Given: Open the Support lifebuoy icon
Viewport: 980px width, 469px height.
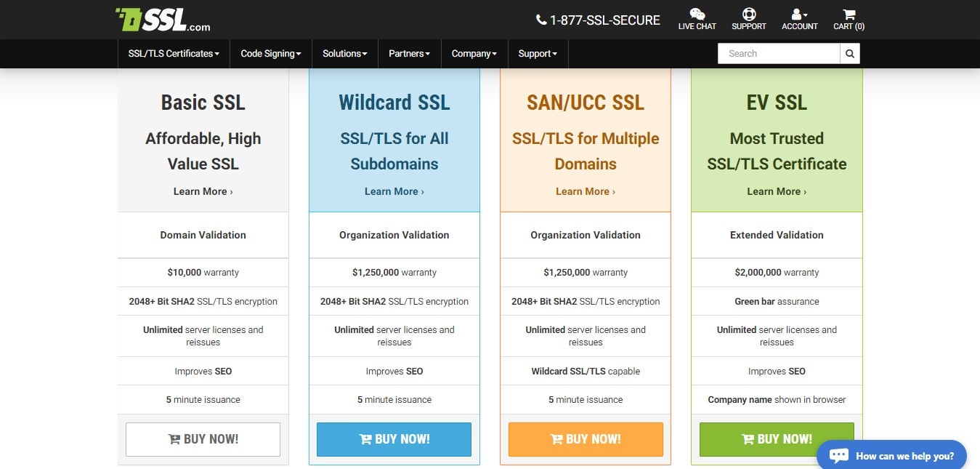Looking at the screenshot, I should point(748,19).
